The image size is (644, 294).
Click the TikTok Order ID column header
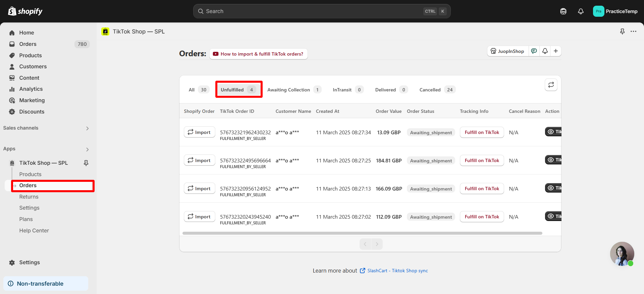237,111
